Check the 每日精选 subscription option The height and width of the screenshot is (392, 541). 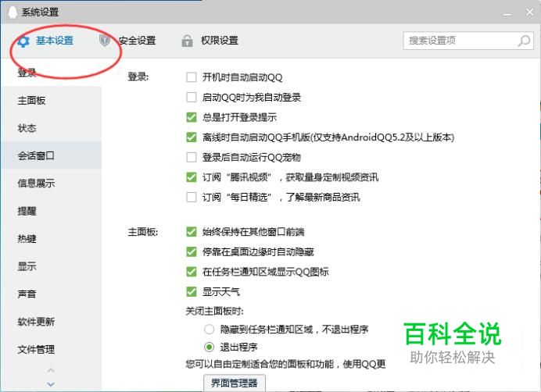(x=191, y=198)
